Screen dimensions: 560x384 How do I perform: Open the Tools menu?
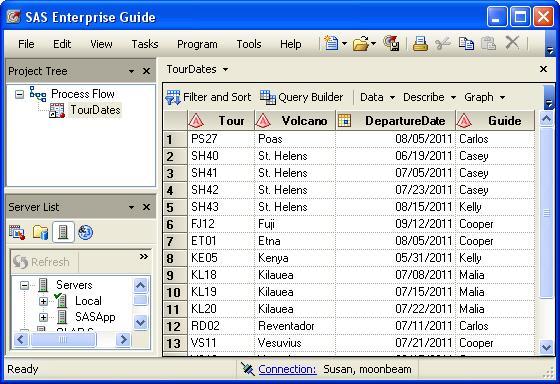(x=249, y=44)
